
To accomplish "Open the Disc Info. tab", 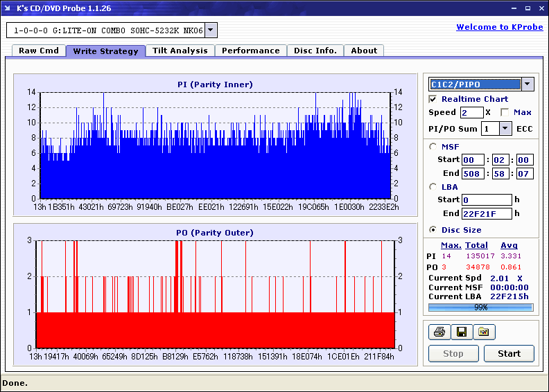I will (x=315, y=51).
